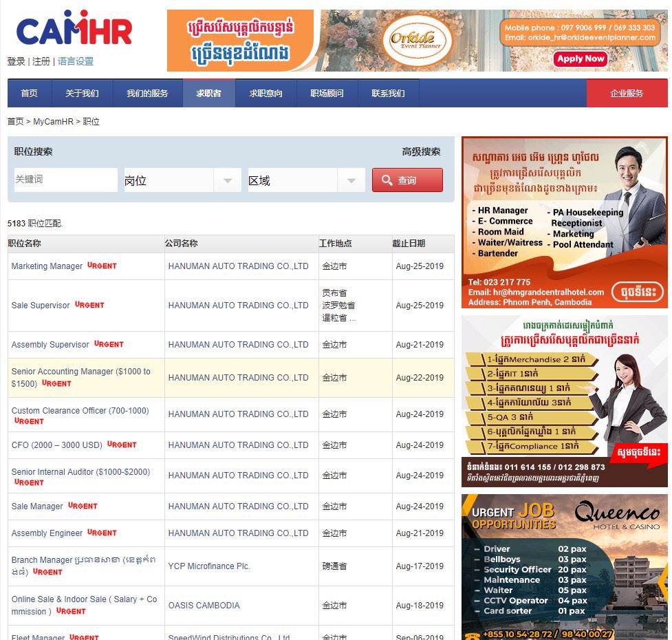The height and width of the screenshot is (640, 672).
Task: Open Marketing Manager job listing
Action: coord(47,266)
